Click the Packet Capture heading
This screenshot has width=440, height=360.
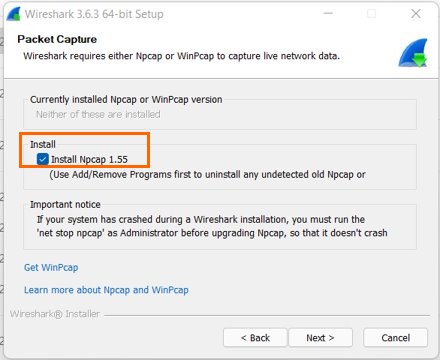pos(57,39)
